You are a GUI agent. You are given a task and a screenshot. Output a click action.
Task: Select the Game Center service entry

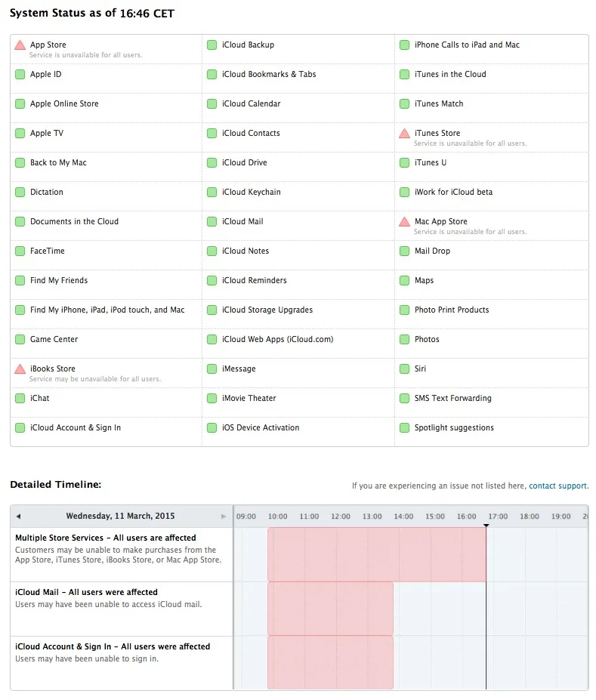(54, 340)
